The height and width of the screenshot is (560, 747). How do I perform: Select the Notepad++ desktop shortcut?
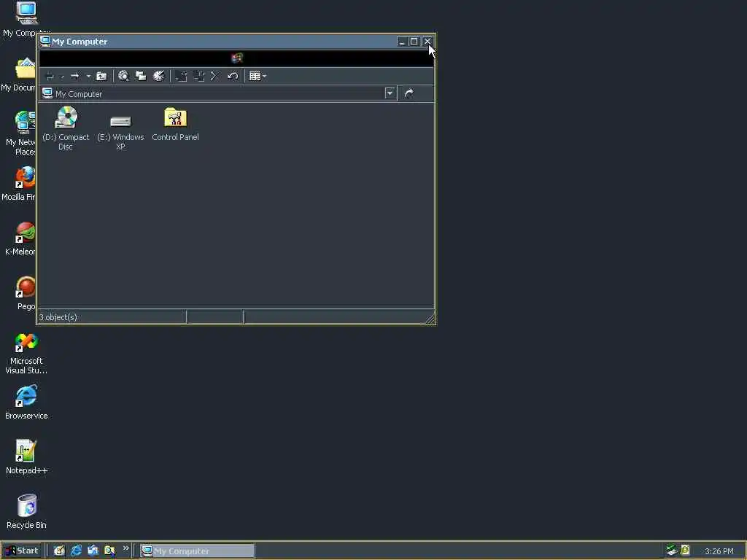(x=26, y=457)
